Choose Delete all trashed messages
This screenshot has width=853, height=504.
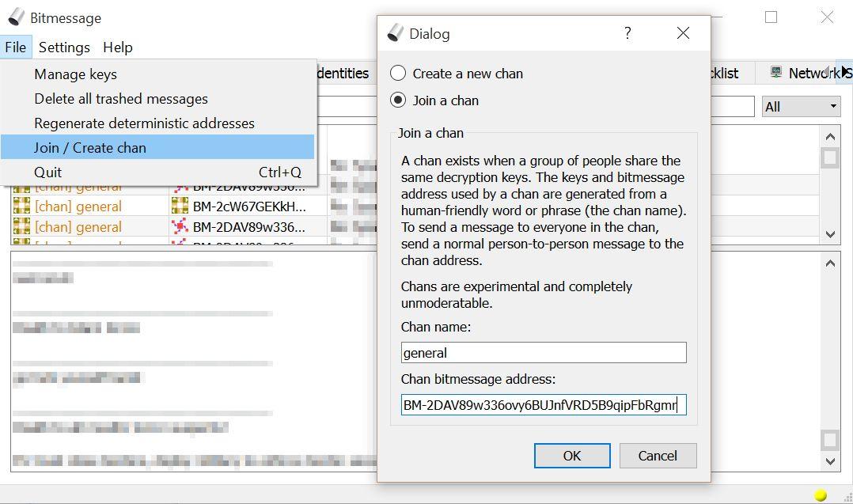click(121, 99)
